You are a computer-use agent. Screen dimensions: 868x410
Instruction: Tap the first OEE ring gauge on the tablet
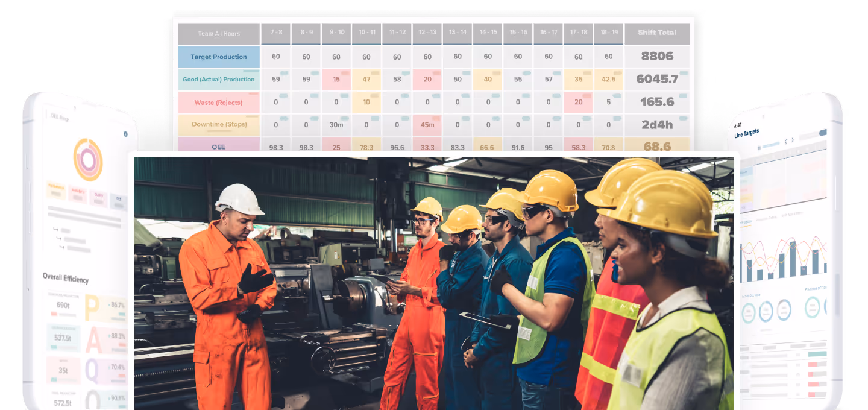pyautogui.click(x=749, y=312)
